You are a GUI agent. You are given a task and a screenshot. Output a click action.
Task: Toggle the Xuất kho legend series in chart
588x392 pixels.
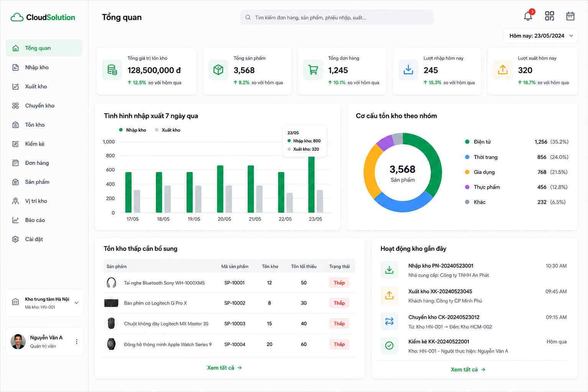(x=168, y=130)
